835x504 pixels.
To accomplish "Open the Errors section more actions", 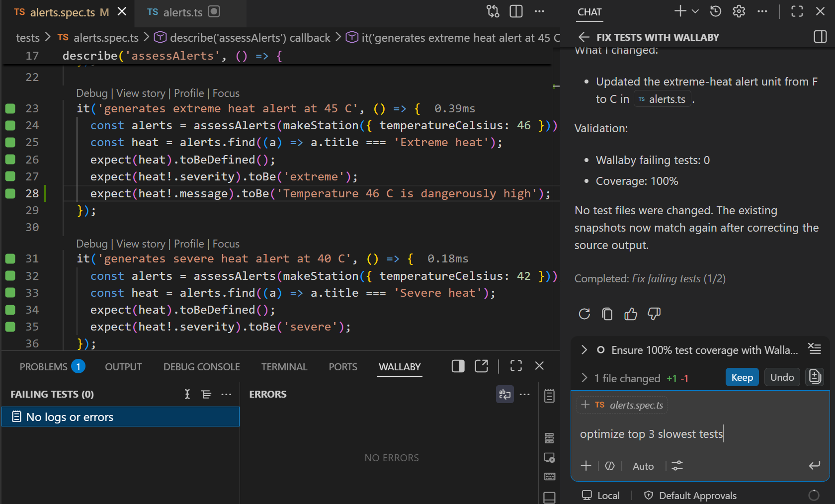I will [524, 394].
